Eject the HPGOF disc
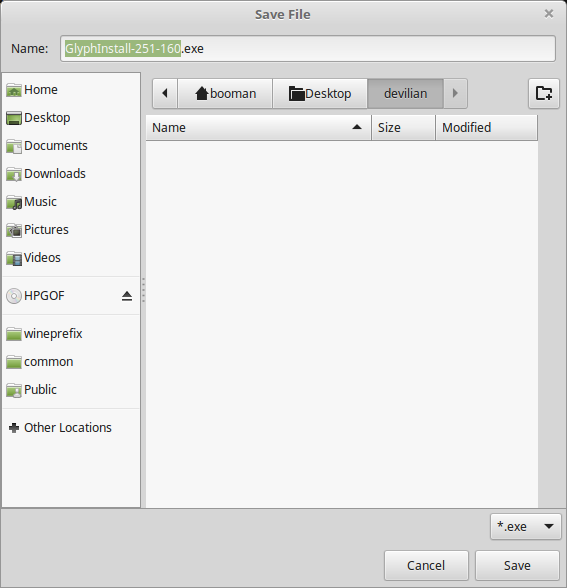The image size is (567, 588). coord(127,296)
